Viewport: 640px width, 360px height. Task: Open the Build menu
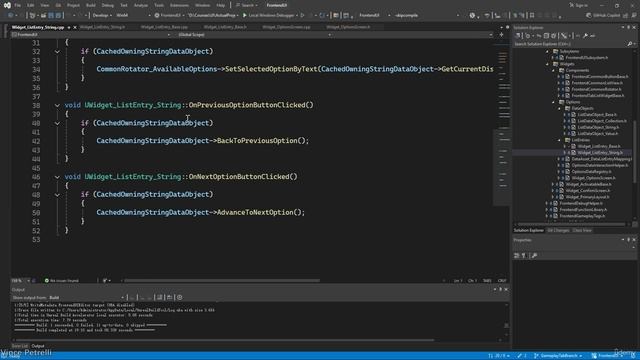tap(91, 5)
